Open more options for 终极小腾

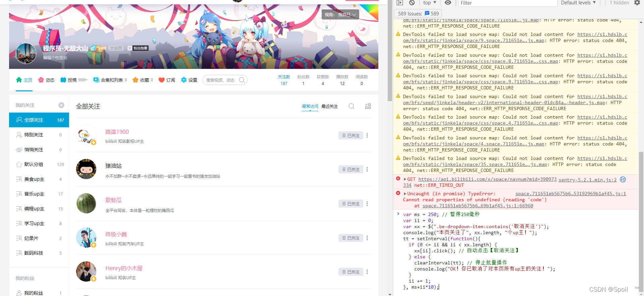(367, 238)
